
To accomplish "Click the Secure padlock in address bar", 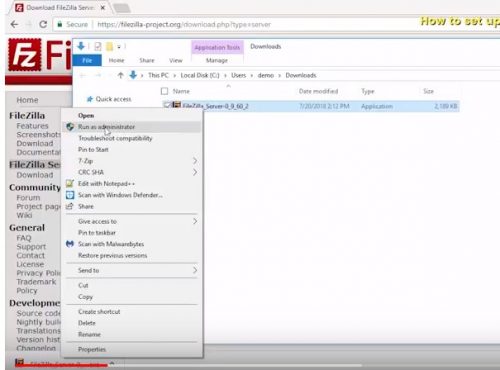I will pos(60,24).
